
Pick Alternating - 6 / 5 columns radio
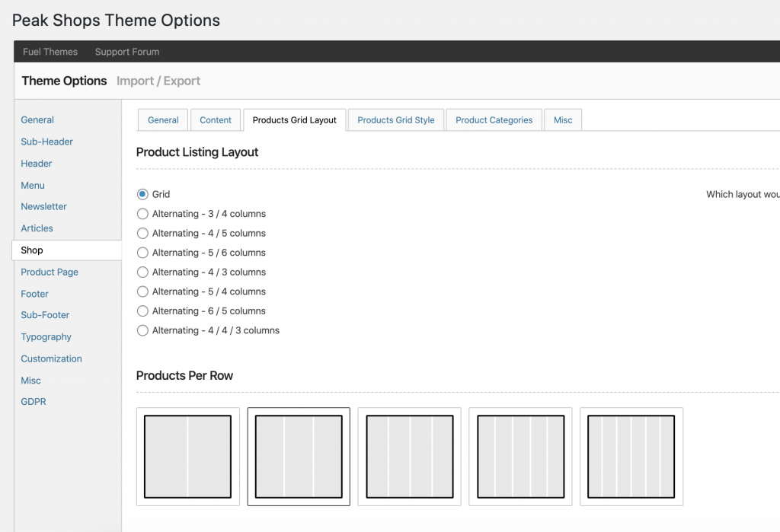click(142, 311)
